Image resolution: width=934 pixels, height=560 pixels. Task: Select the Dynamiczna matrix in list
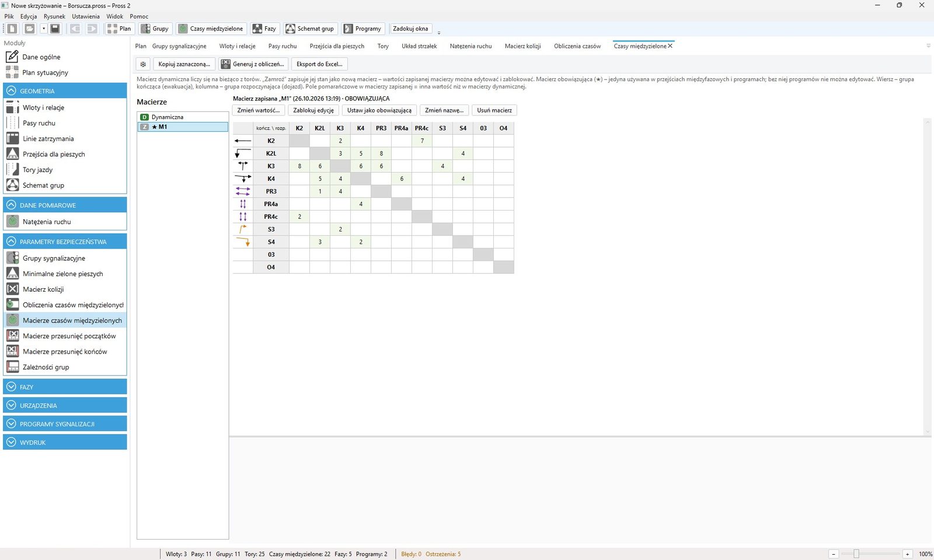pyautogui.click(x=183, y=117)
